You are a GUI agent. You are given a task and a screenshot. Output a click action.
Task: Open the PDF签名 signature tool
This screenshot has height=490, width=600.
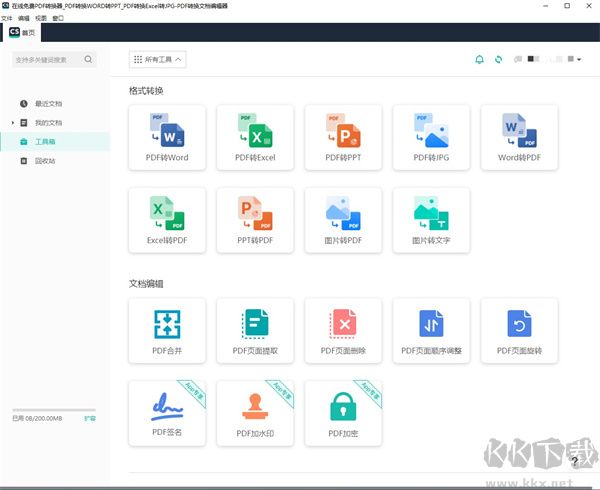(x=167, y=413)
